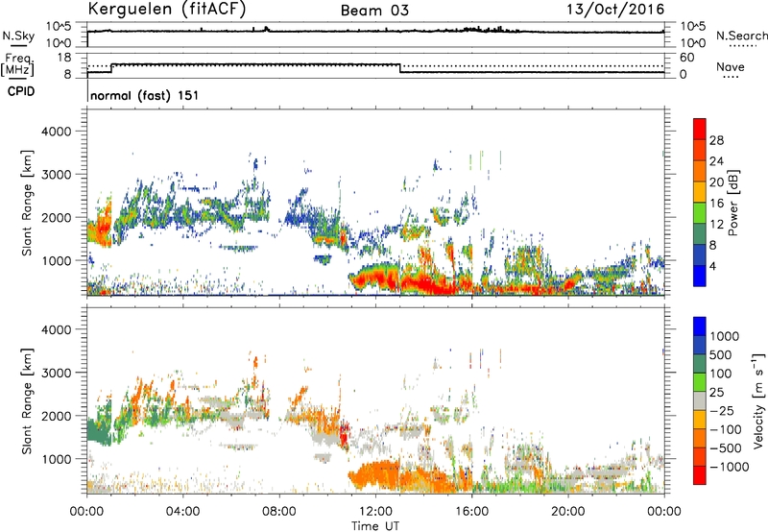
Task: Click the '16:00' time axis label
Action: [471, 512]
